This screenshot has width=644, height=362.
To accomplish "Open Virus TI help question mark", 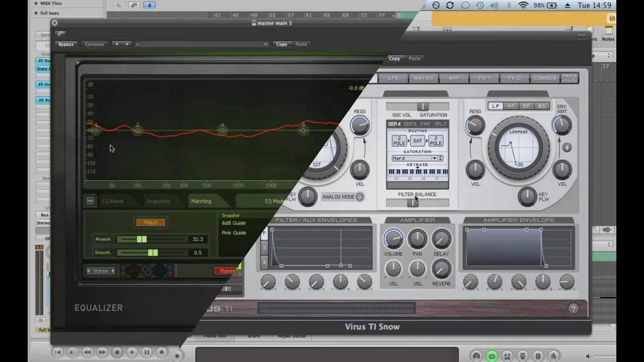I will pyautogui.click(x=573, y=309).
